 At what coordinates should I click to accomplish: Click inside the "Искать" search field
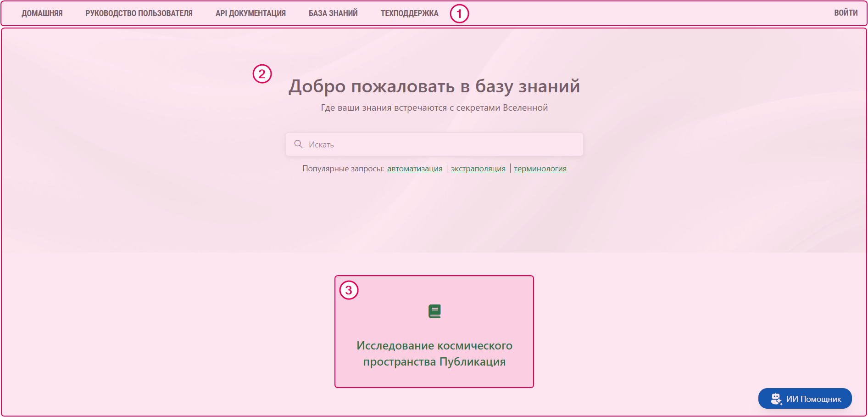pos(434,144)
